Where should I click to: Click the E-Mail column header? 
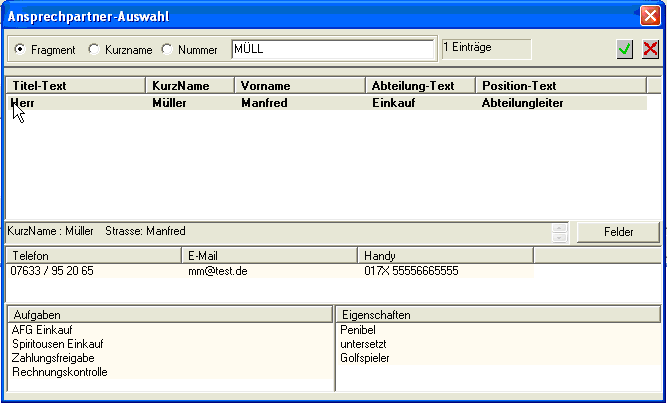[x=267, y=256]
